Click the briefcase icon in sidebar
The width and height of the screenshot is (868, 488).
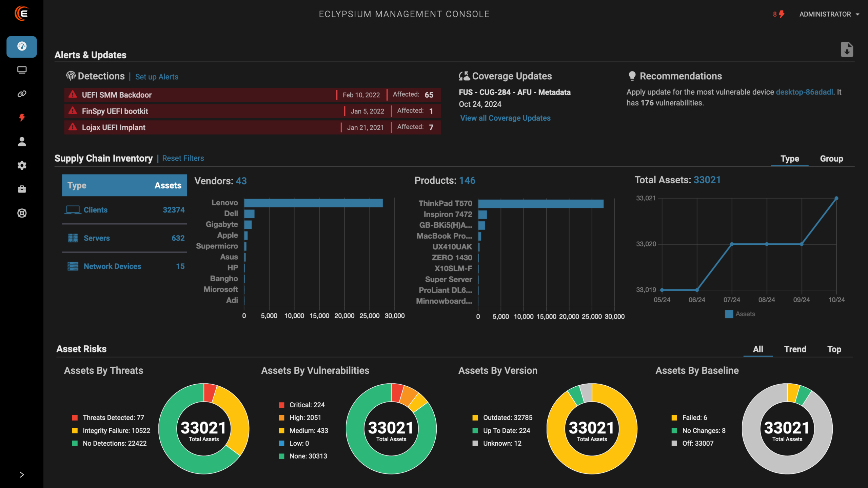[x=22, y=189]
